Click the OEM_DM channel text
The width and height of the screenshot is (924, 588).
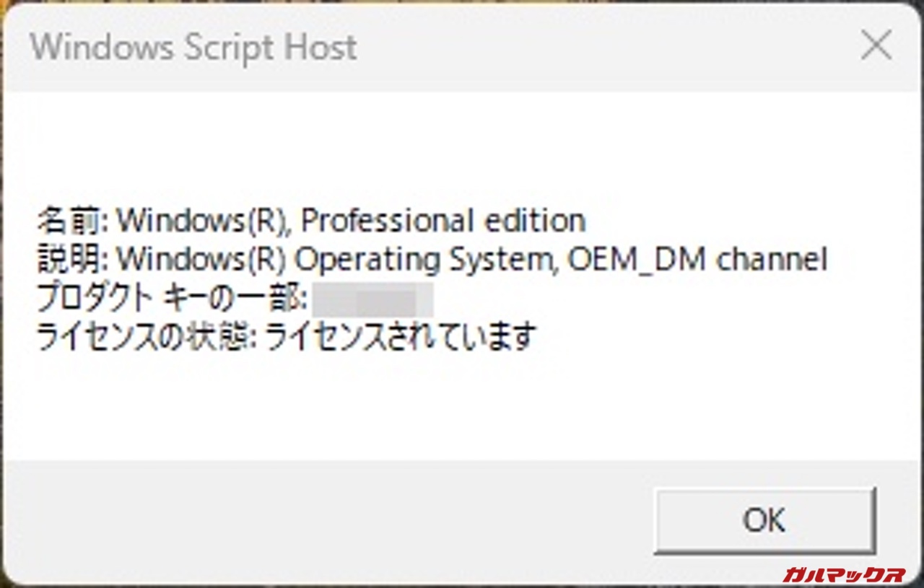click(x=697, y=260)
